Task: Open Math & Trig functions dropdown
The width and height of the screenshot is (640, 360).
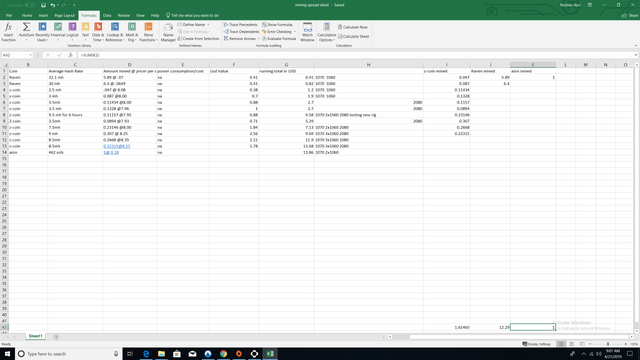Action: [131, 32]
